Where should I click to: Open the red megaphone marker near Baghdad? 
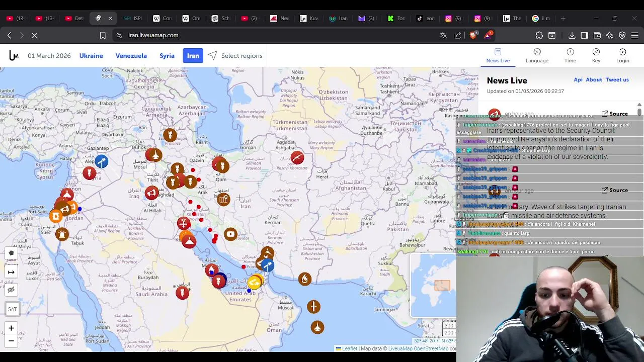point(151,193)
